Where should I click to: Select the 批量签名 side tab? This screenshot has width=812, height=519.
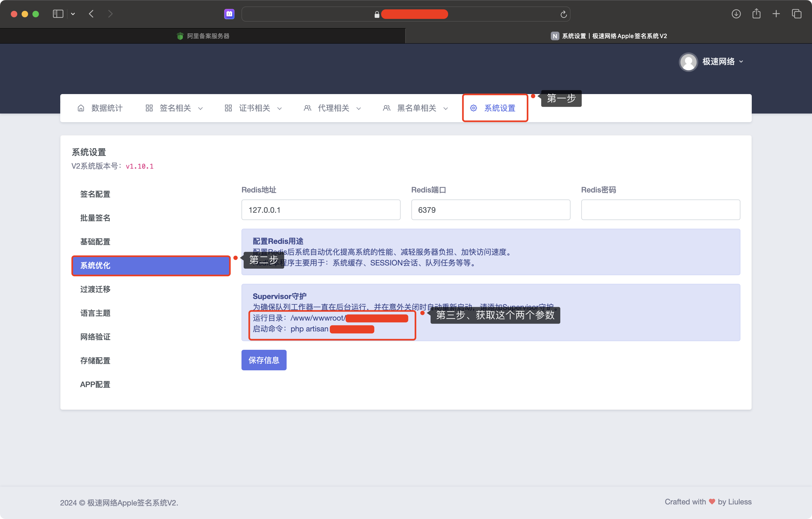tap(151, 218)
